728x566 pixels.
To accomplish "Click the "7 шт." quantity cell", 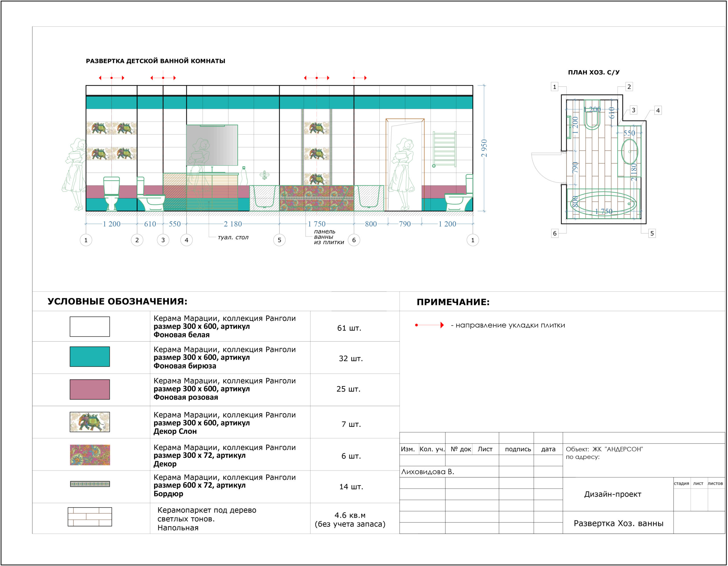I will point(351,424).
